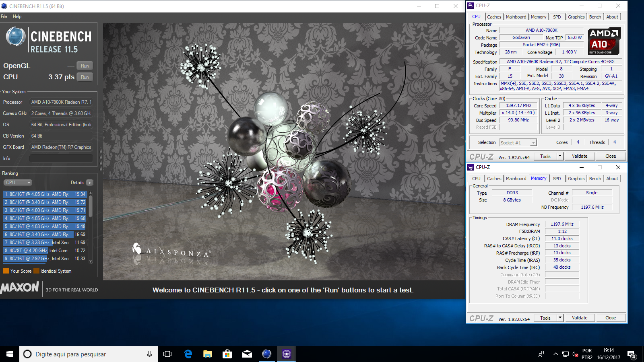This screenshot has height=362, width=644.
Task: Click the muted volume tray icon
Action: coord(575,354)
